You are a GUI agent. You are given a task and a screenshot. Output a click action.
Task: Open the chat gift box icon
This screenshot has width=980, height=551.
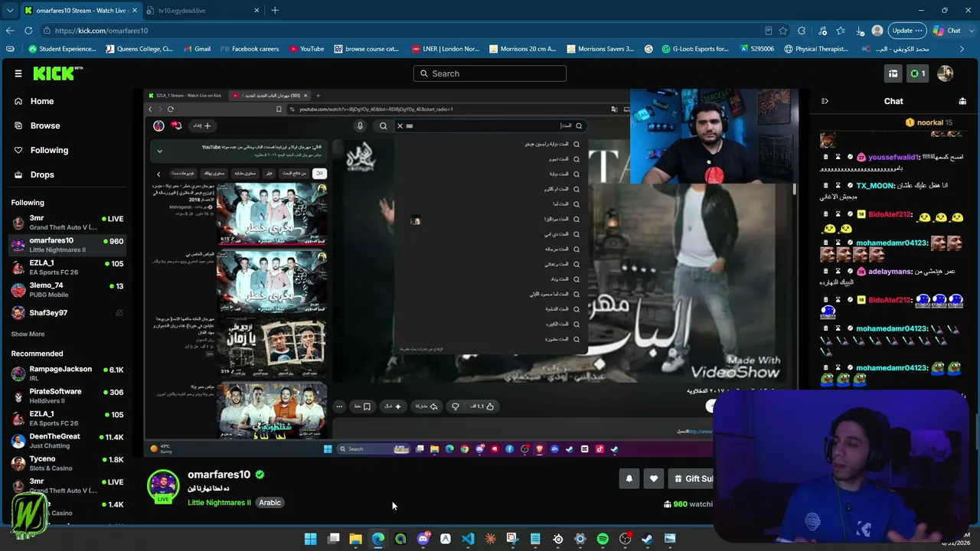[962, 101]
